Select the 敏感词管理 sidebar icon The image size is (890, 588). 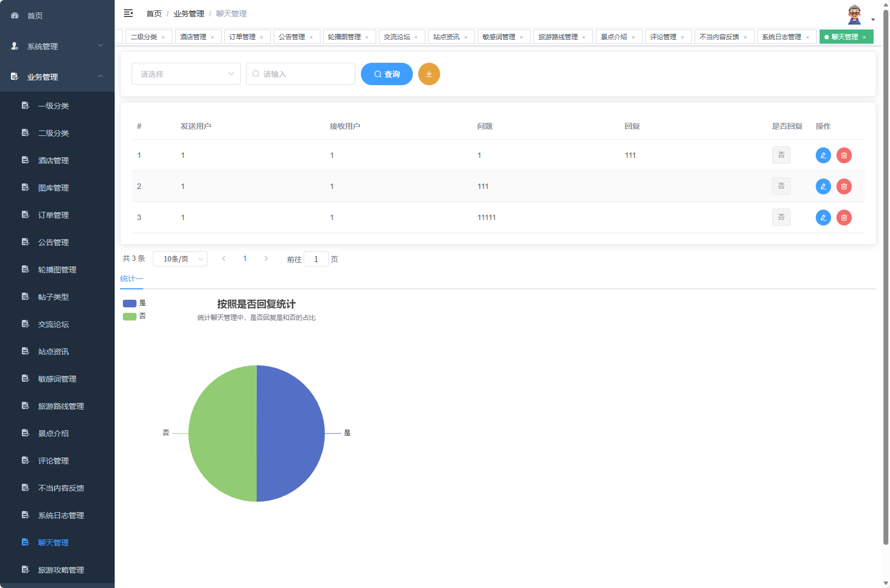(25, 378)
